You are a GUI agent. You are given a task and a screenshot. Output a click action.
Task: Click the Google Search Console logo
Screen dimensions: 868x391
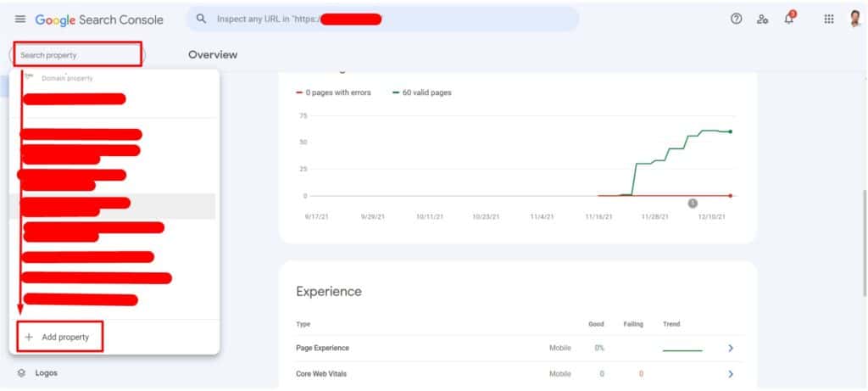click(99, 20)
